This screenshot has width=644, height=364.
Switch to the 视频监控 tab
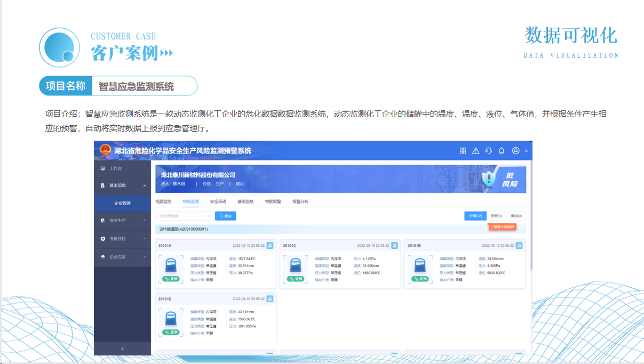163,201
